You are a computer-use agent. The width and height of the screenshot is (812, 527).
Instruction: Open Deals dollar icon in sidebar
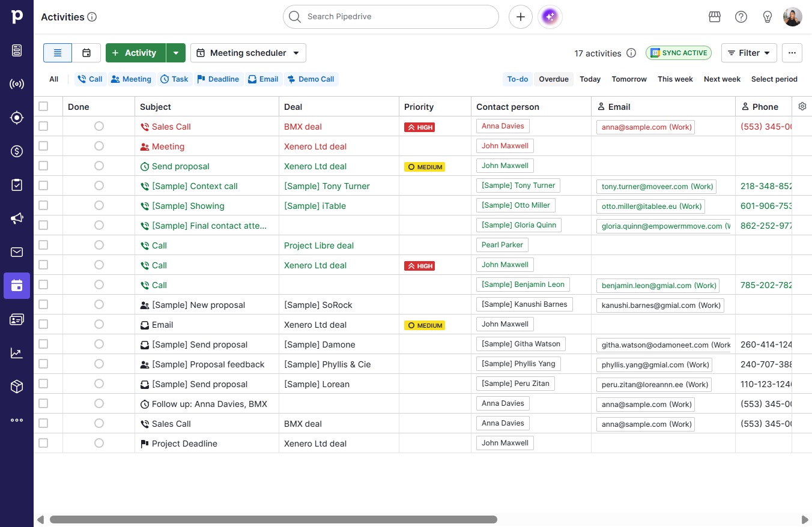coord(17,151)
